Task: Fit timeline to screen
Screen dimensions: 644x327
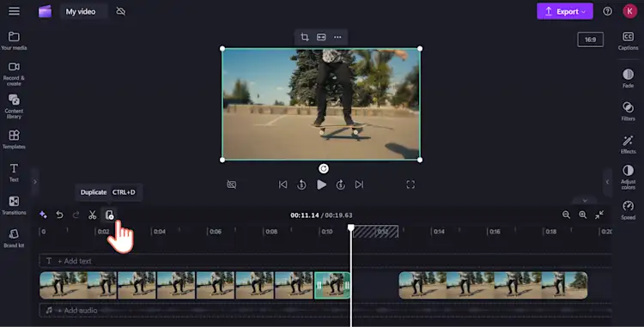Action: click(599, 215)
